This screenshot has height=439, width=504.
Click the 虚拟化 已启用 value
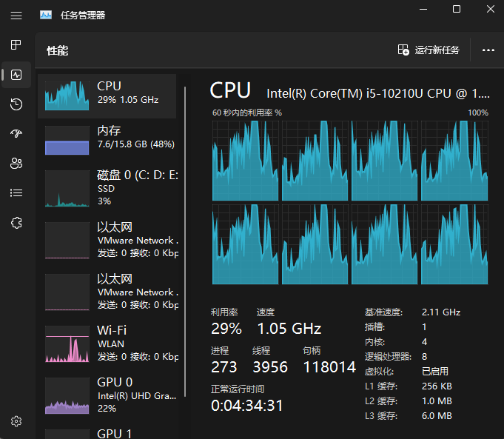pos(435,372)
